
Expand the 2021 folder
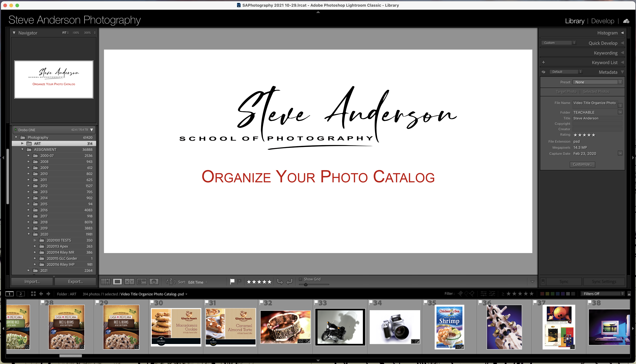(x=28, y=270)
